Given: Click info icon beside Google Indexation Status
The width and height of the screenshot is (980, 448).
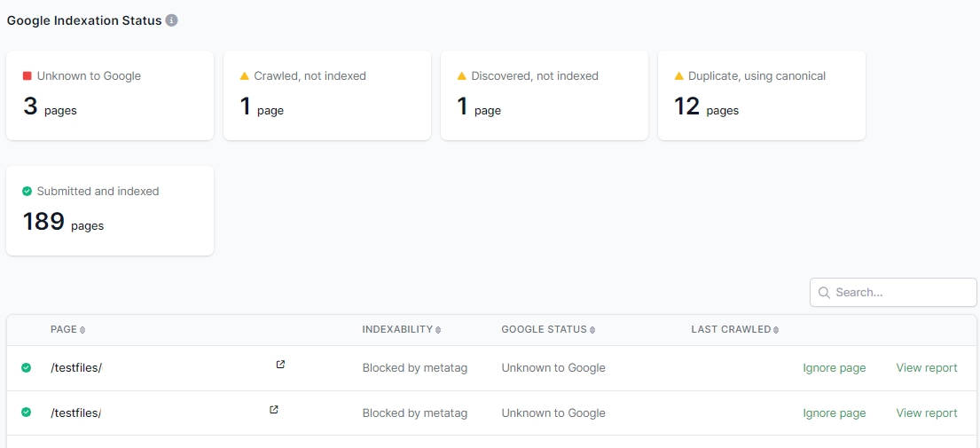Looking at the screenshot, I should 172,20.
